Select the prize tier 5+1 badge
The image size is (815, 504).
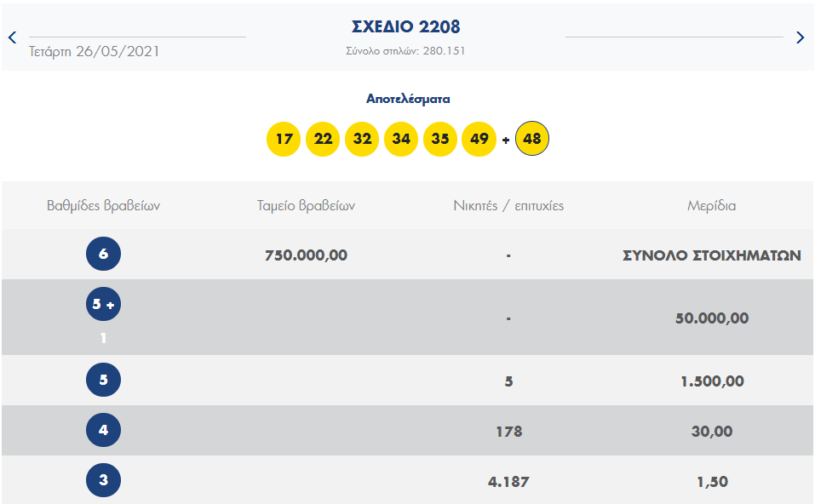[x=103, y=305]
